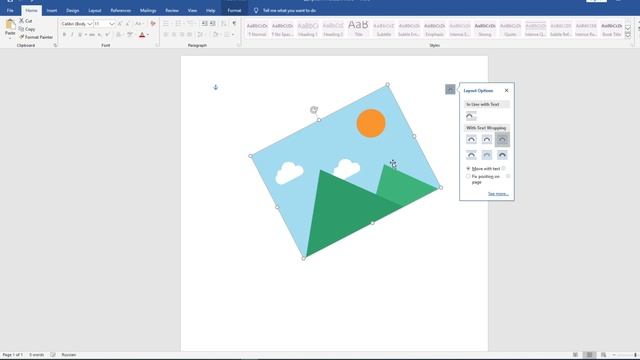Justify the text alignment
Image resolution: width=640 pixels, height=360 pixels.
[x=190, y=35]
